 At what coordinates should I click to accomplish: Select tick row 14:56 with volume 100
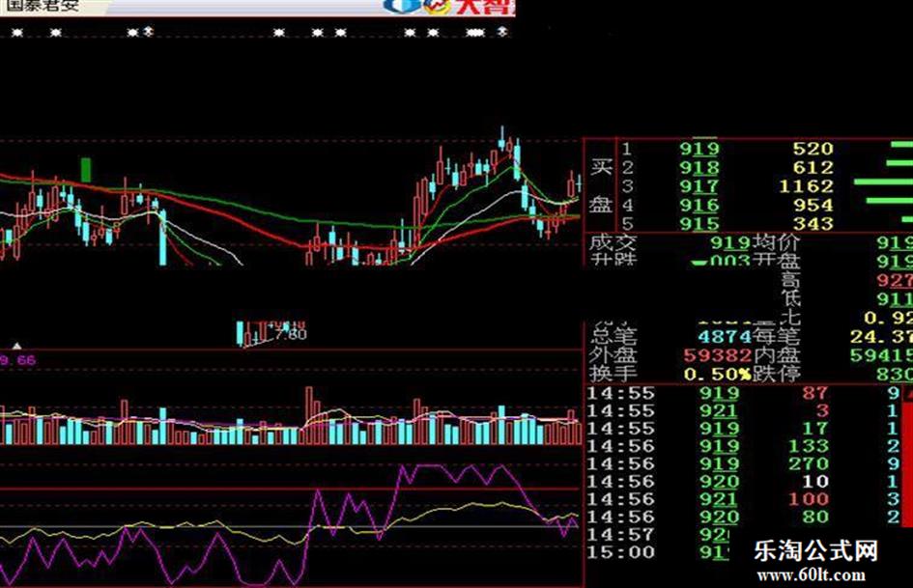coord(743,499)
